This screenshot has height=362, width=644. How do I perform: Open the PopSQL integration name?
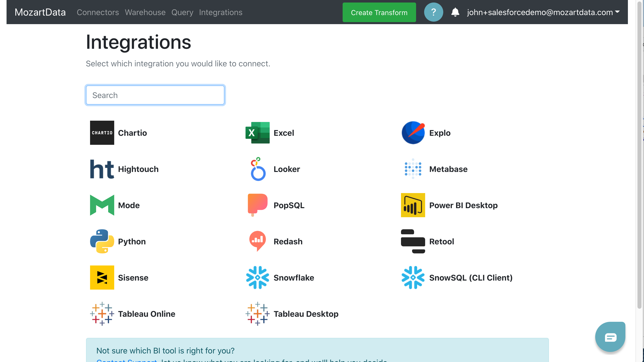tap(289, 205)
